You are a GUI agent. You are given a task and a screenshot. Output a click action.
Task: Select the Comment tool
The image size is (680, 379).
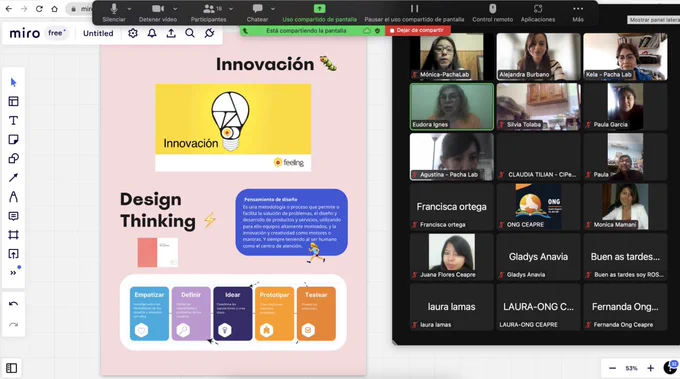pos(13,216)
